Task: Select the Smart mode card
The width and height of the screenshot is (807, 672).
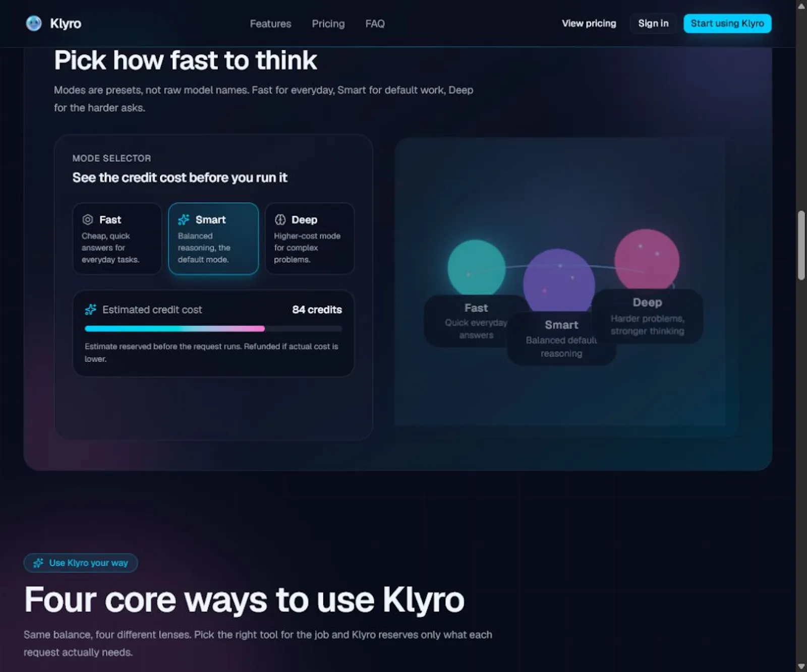Action: pyautogui.click(x=213, y=238)
